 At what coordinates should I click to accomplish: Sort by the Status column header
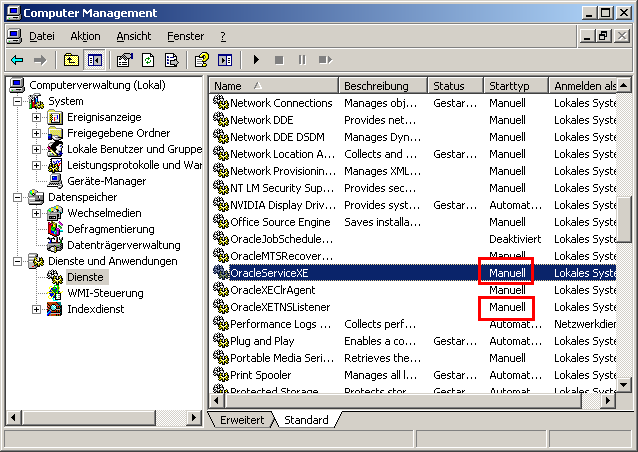[x=456, y=86]
